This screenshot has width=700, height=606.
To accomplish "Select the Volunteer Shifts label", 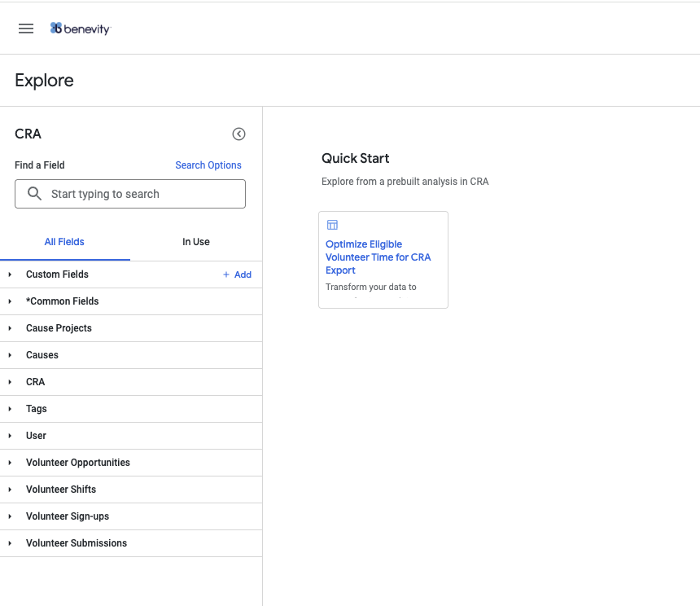I will [61, 489].
